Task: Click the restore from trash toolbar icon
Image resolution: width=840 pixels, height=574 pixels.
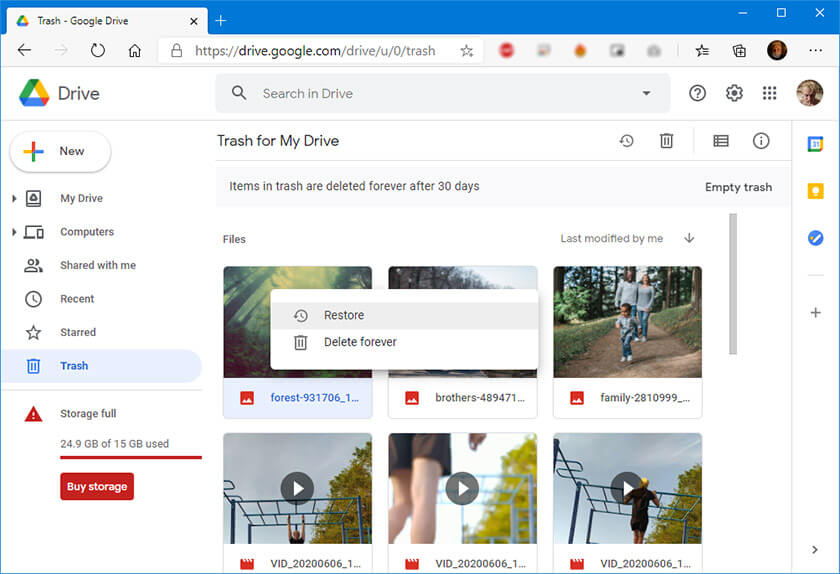Action: 626,141
